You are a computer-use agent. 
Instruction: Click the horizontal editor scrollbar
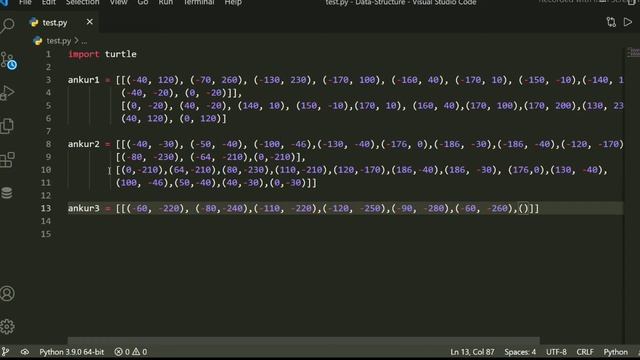304,340
